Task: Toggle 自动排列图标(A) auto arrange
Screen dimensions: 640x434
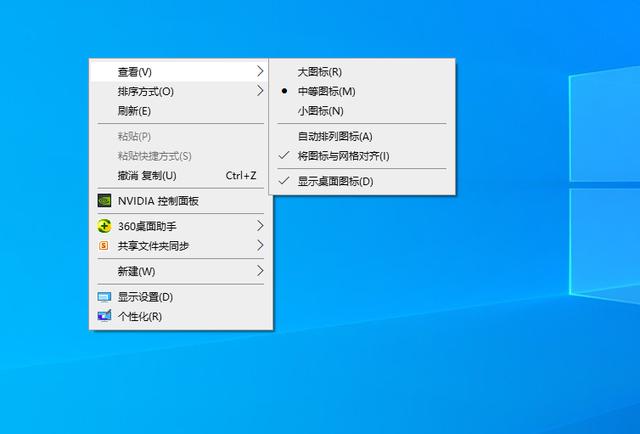Action: pos(362,136)
